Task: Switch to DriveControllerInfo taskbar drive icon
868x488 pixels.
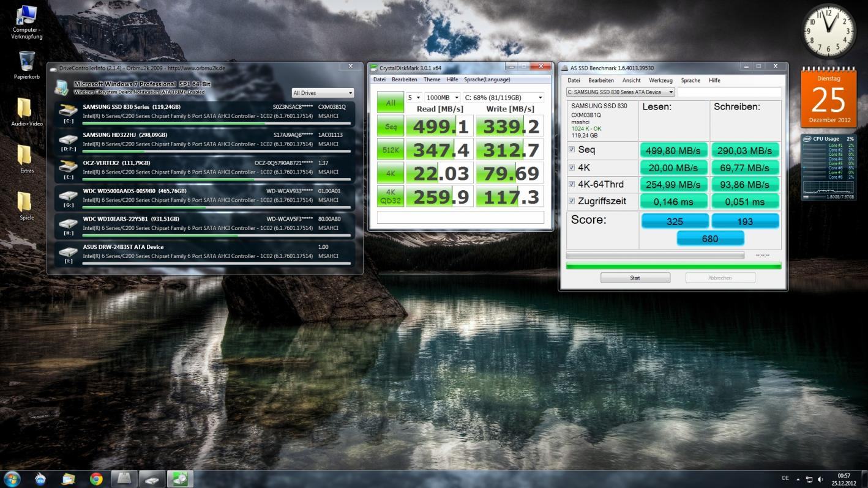Action: tap(152, 478)
